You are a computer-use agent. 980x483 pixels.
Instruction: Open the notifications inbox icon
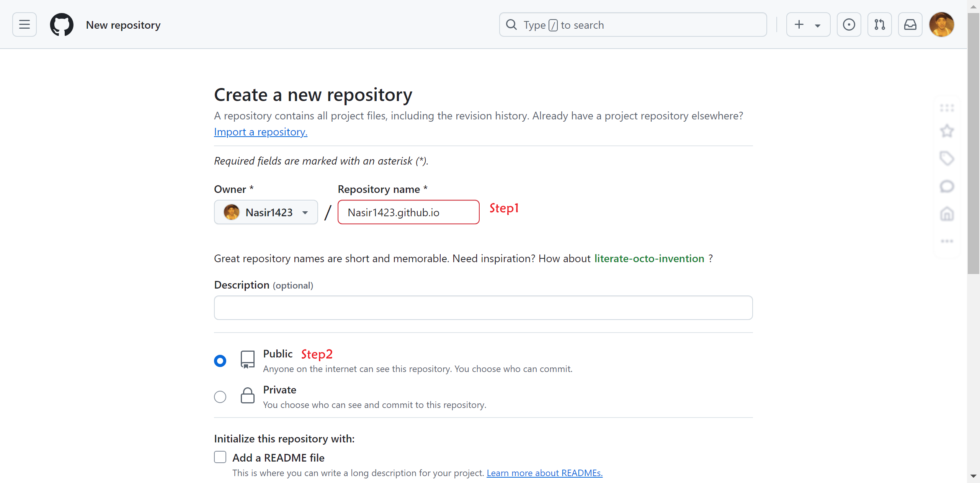coord(910,24)
